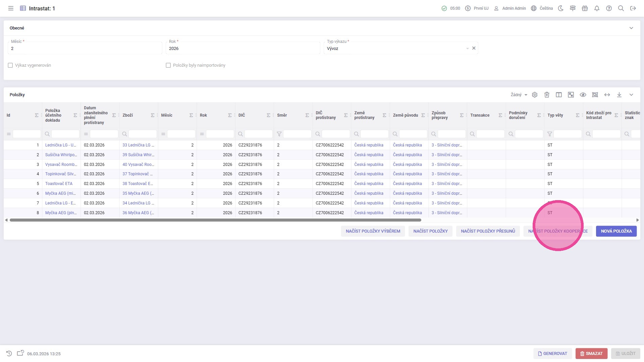Image resolution: width=644 pixels, height=362 pixels.
Task: Open the hamburger main menu
Action: [x=11, y=8]
